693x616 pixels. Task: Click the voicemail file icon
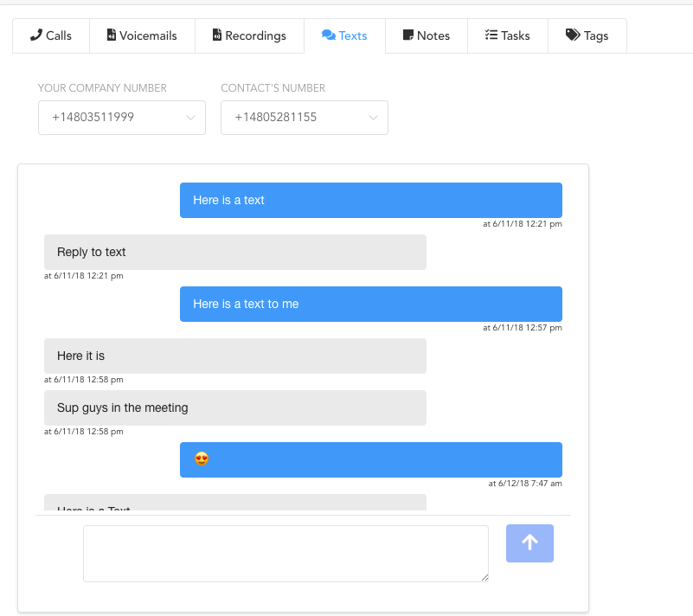point(111,35)
